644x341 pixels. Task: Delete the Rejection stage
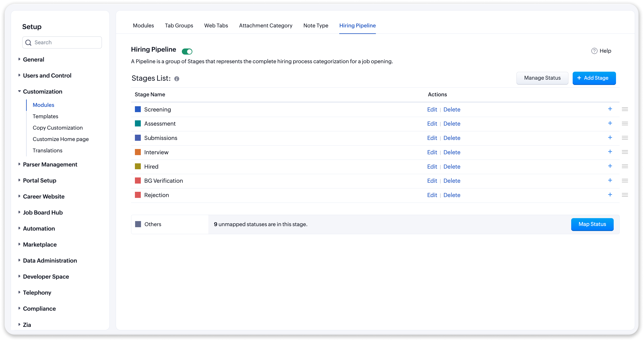click(452, 195)
